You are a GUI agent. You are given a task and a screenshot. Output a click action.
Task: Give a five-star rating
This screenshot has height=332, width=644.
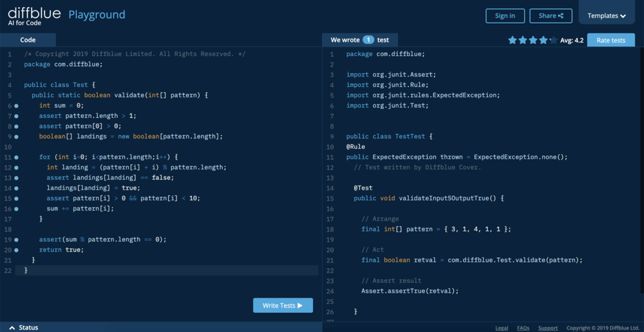click(553, 40)
